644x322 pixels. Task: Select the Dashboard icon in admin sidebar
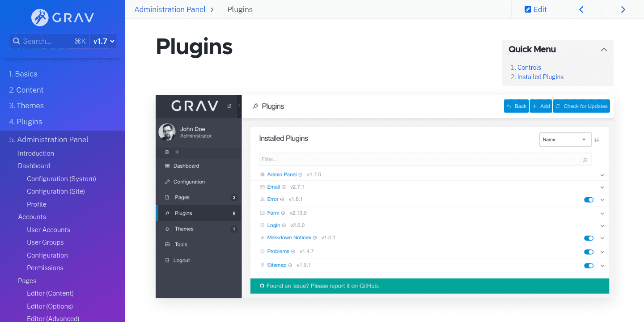coord(167,166)
